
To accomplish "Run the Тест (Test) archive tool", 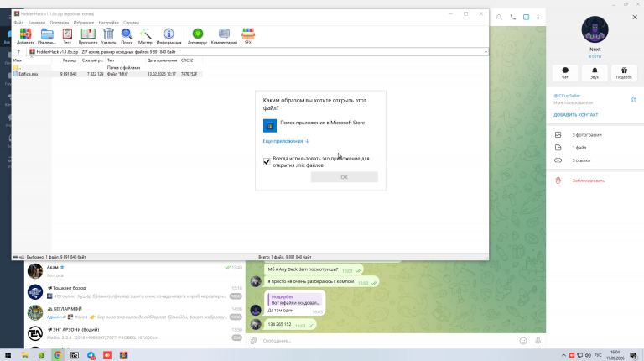I will tap(67, 36).
